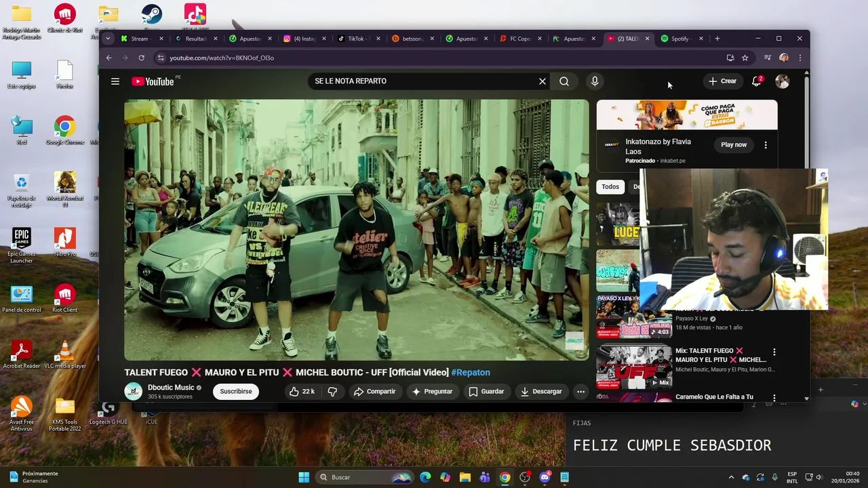Image resolution: width=868 pixels, height=488 pixels.
Task: Open Mix: TALENT FUEGO thumbnail
Action: tap(634, 367)
